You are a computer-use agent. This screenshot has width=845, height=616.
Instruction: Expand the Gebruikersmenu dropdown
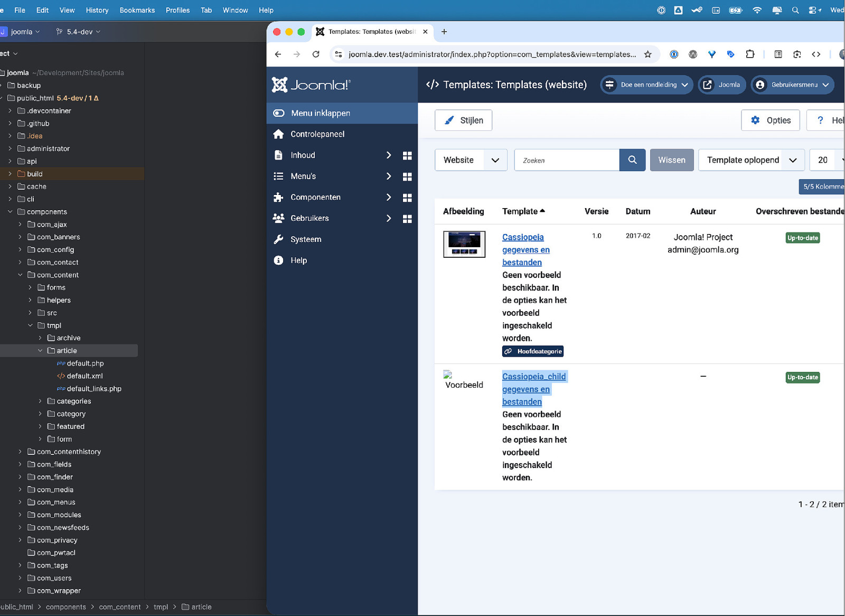click(x=792, y=85)
